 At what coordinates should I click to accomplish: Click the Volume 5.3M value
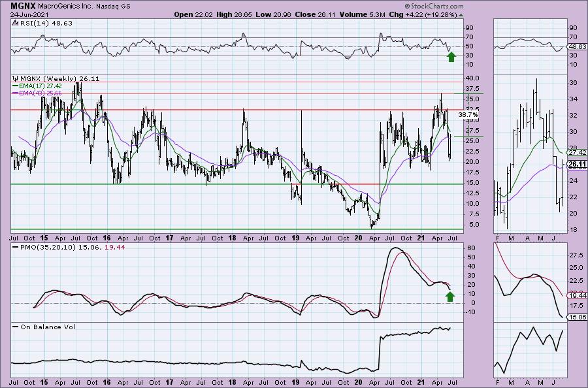[362, 14]
